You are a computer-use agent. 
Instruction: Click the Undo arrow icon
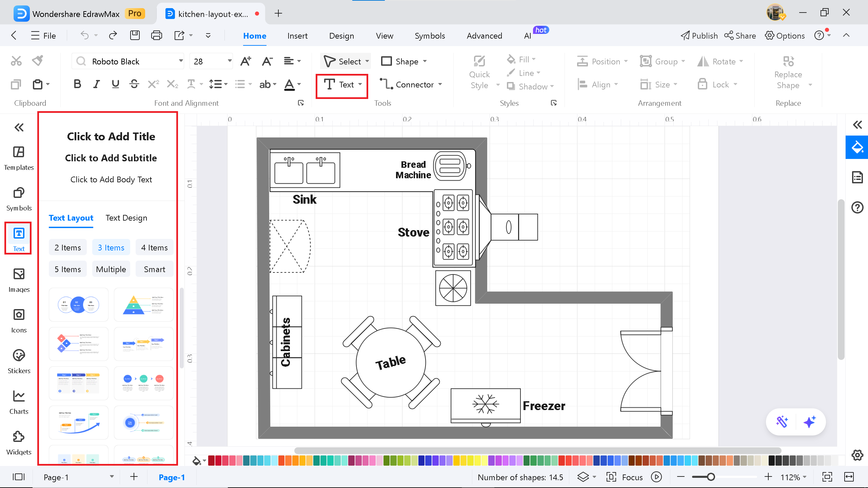[84, 35]
